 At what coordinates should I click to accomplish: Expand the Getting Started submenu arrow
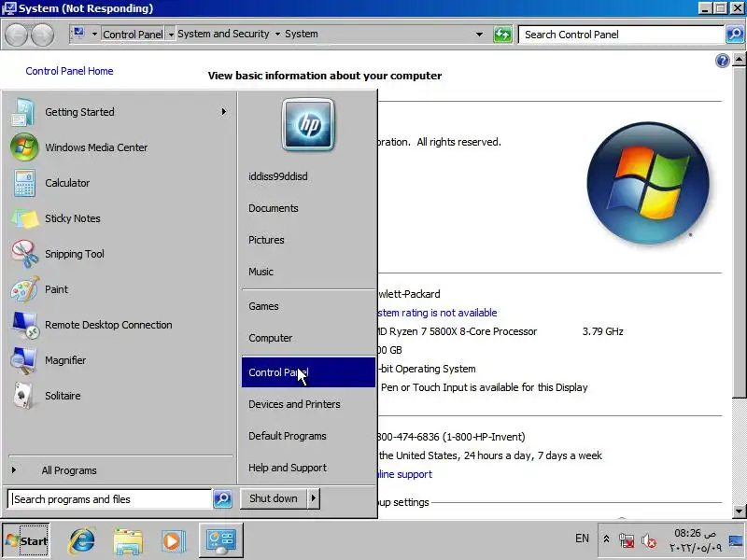coord(224,111)
